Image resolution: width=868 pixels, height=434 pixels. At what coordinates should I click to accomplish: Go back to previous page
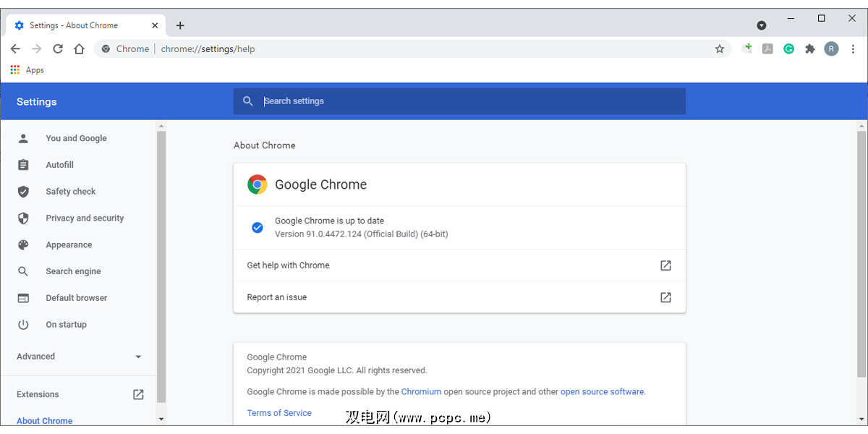tap(15, 49)
